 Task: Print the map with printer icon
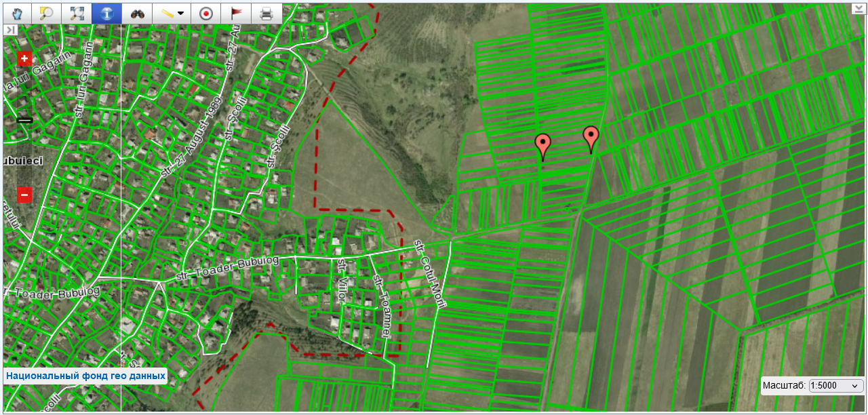tap(267, 14)
